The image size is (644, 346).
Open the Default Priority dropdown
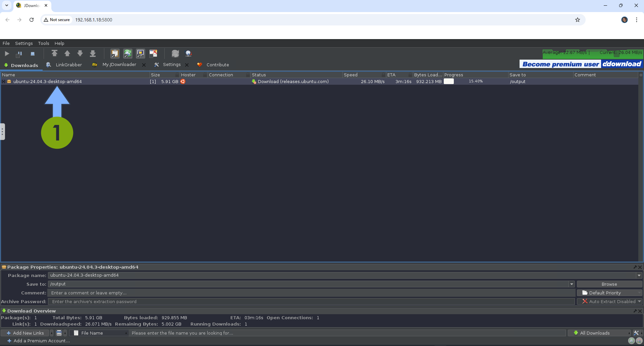[x=609, y=293]
